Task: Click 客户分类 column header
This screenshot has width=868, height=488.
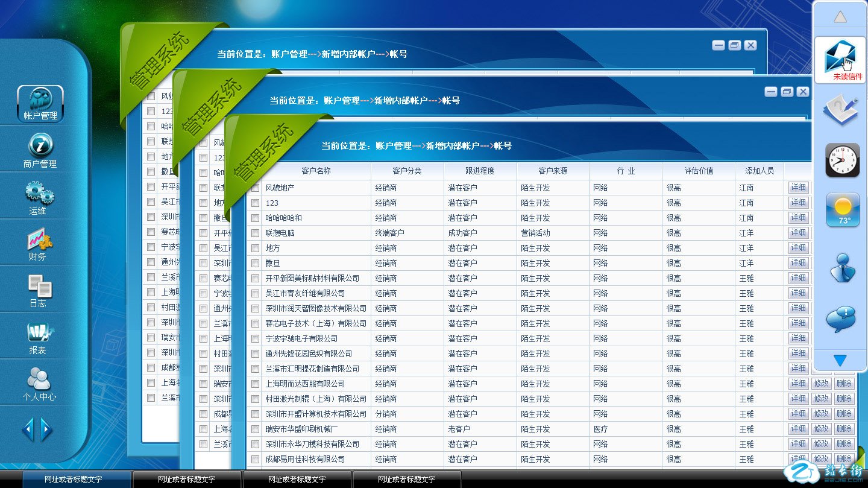Action: 407,171
